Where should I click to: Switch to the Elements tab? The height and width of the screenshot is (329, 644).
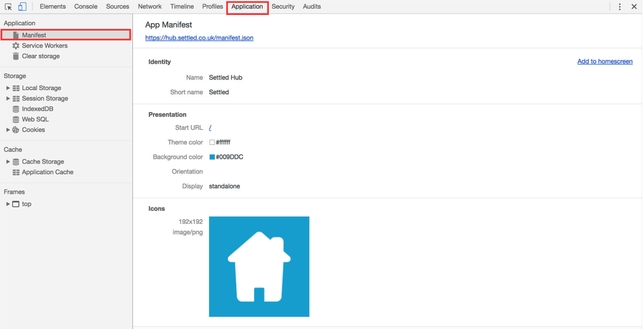[53, 6]
